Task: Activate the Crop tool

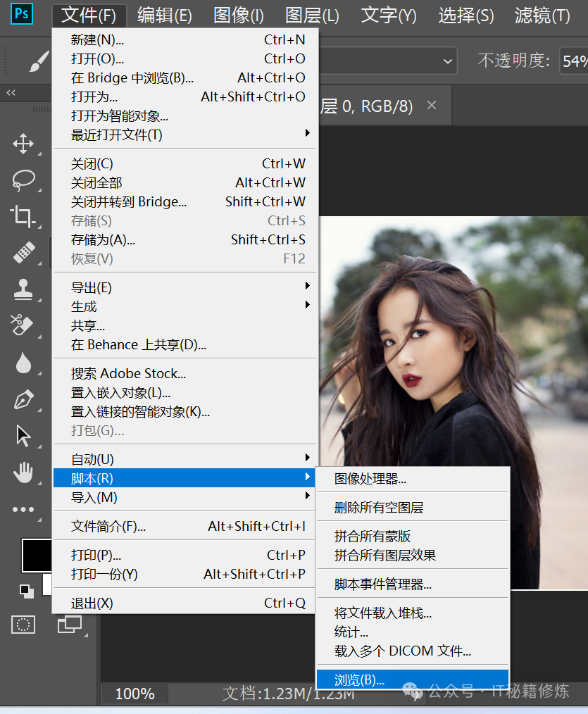Action: [23, 218]
